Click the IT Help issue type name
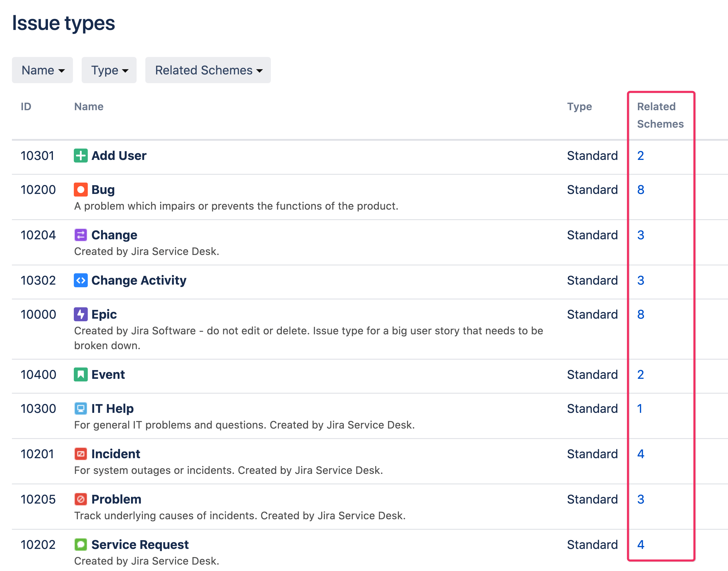The image size is (728, 571). point(112,409)
